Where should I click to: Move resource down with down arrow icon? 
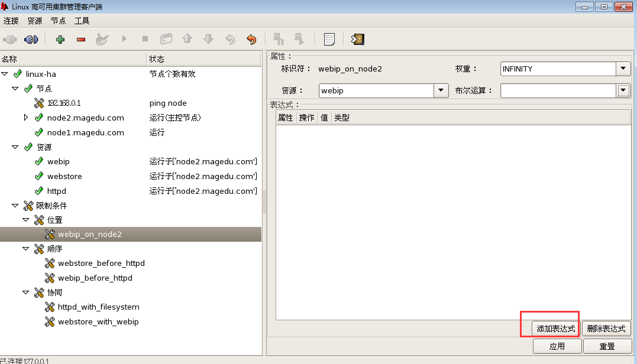coord(208,39)
